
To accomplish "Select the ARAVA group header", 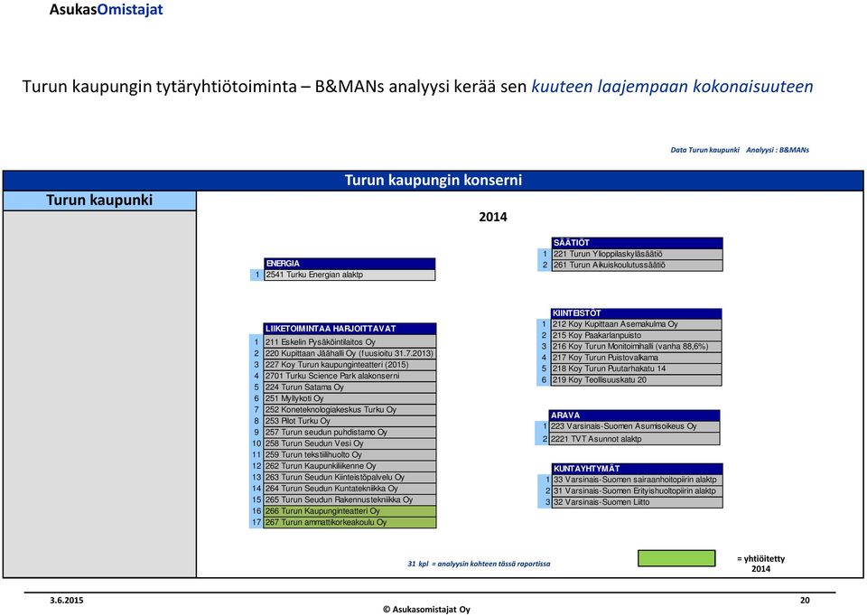I will pyautogui.click(x=635, y=415).
